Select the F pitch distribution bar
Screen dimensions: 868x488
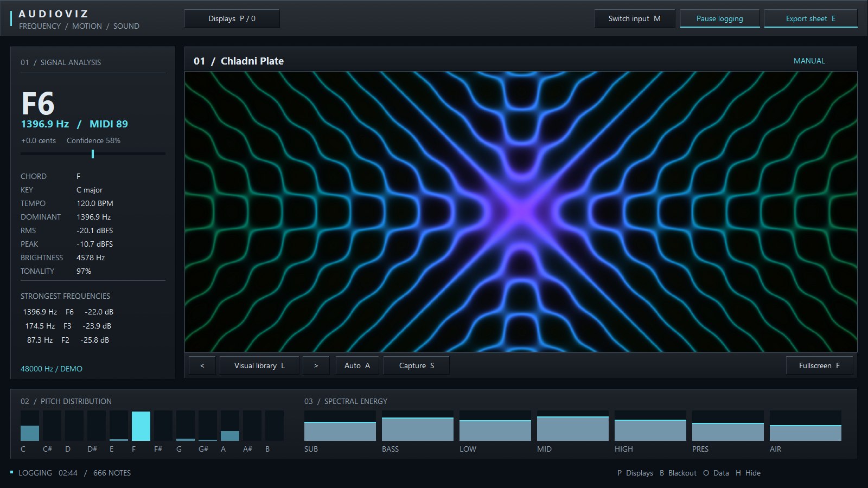[141, 426]
